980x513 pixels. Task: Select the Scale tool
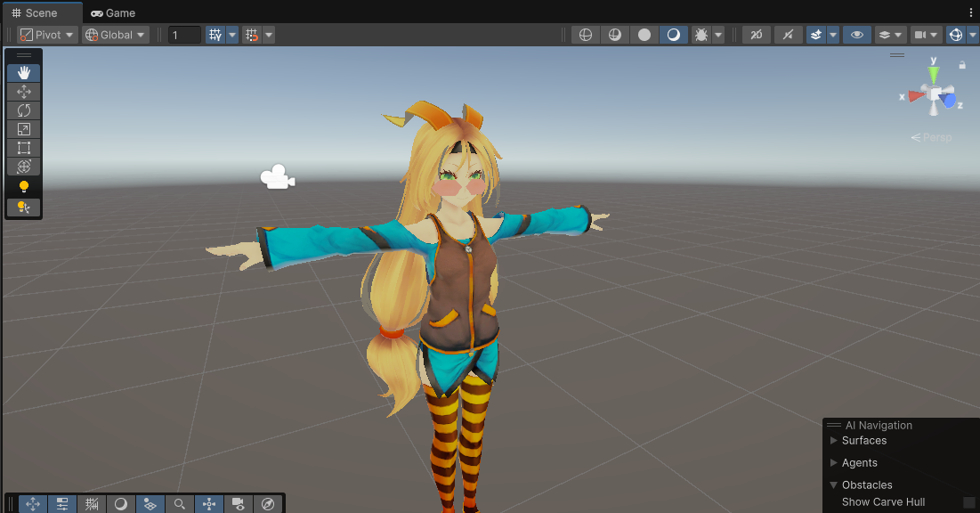[x=24, y=129]
